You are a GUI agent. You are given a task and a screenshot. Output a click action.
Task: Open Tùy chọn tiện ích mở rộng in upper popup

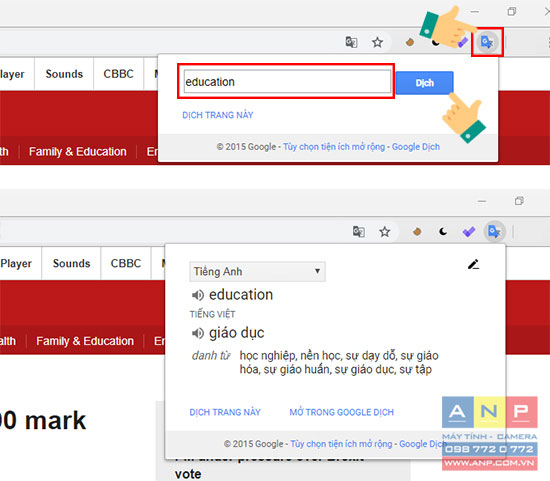coord(334,147)
